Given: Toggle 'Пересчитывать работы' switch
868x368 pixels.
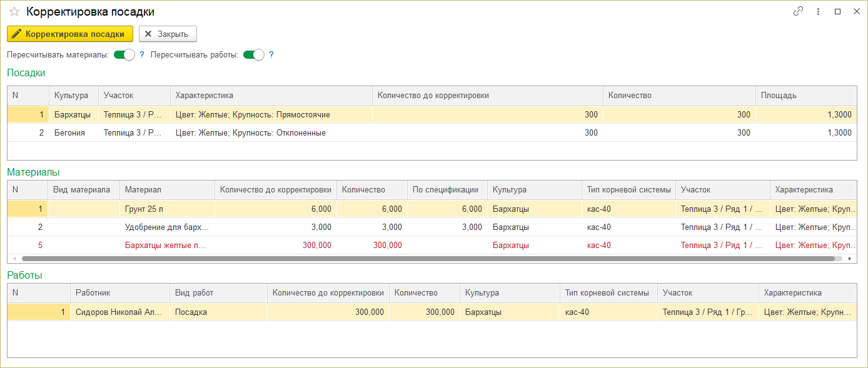Looking at the screenshot, I should coord(254,55).
